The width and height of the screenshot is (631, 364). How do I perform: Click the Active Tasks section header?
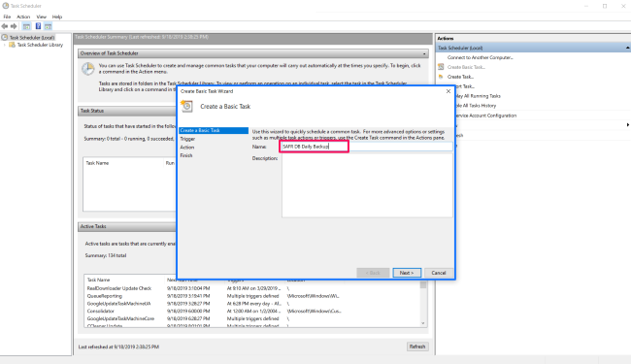pos(127,227)
